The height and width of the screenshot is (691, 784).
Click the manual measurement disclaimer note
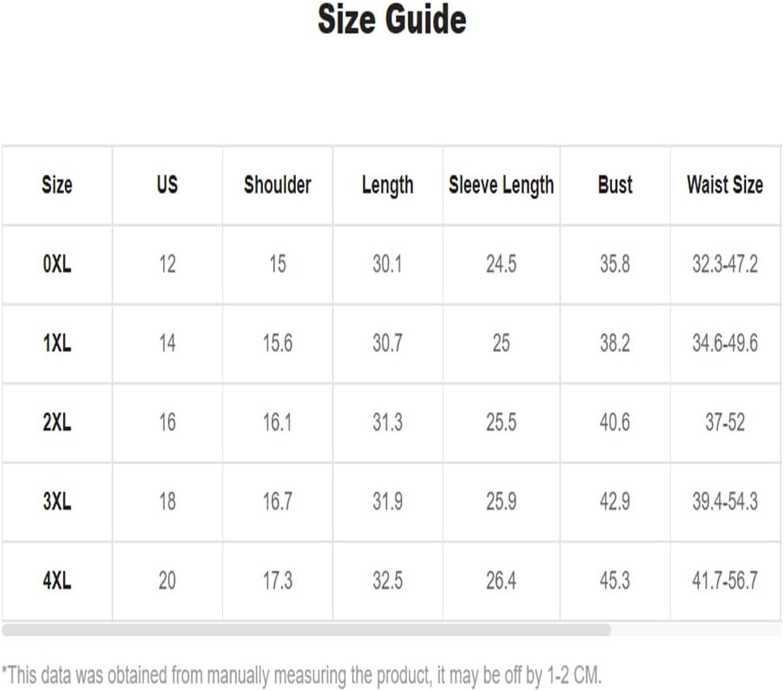pyautogui.click(x=302, y=675)
